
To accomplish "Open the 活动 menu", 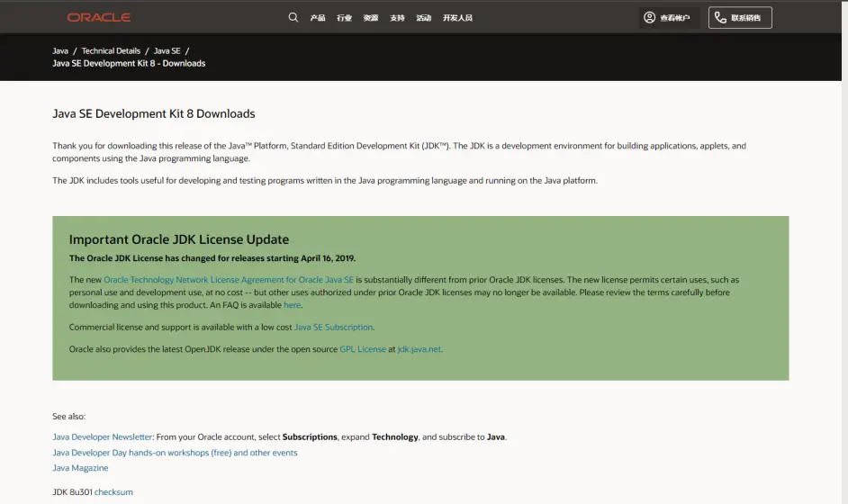I will [423, 18].
